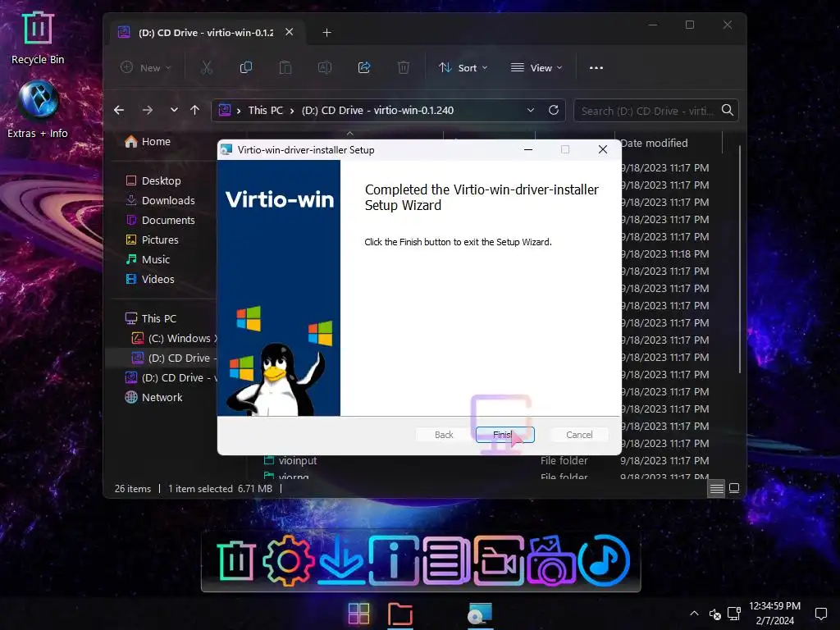Open the taskbar clock and date

774,614
